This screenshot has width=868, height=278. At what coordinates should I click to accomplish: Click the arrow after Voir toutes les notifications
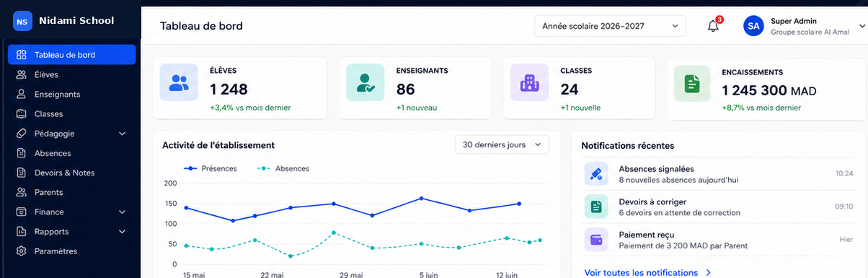click(709, 273)
